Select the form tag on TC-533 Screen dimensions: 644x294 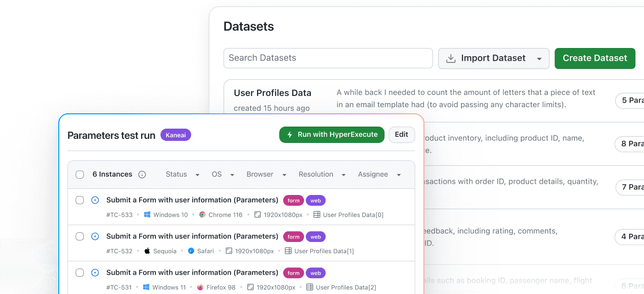click(293, 200)
